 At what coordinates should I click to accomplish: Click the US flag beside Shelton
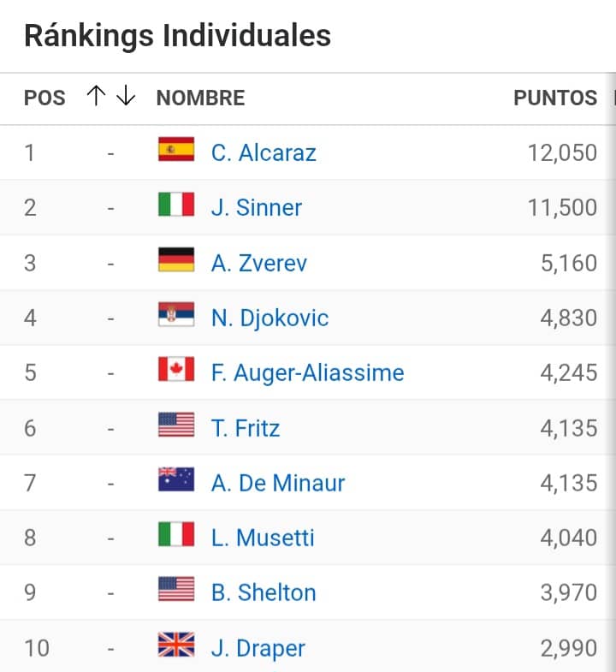(x=176, y=590)
